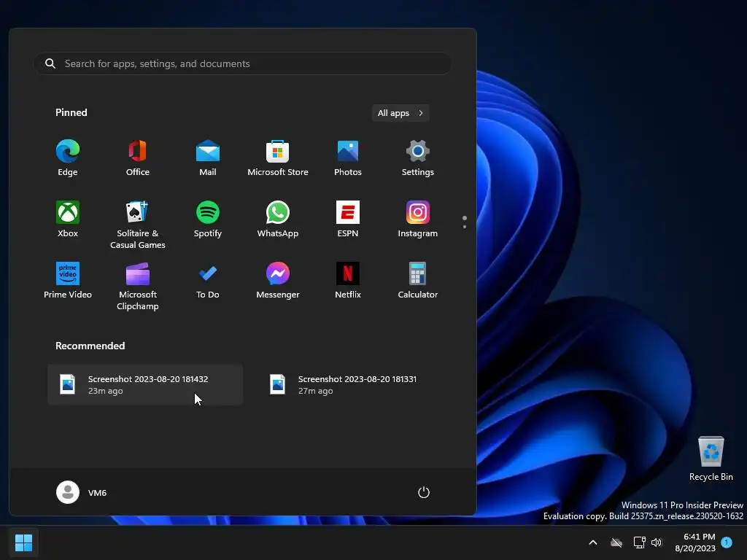Open notification badge in taskbar
Image resolution: width=747 pixels, height=560 pixels.
click(727, 542)
